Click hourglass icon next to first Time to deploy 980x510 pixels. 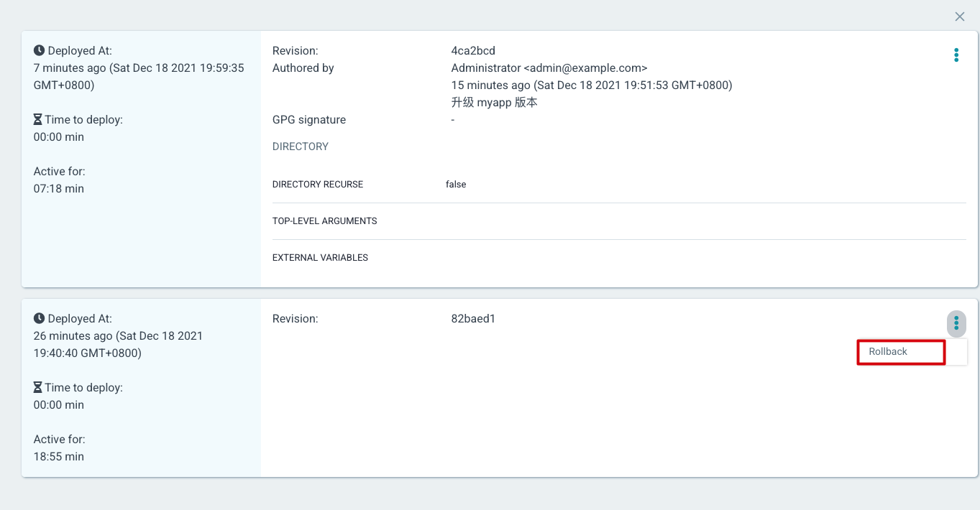[x=38, y=120]
